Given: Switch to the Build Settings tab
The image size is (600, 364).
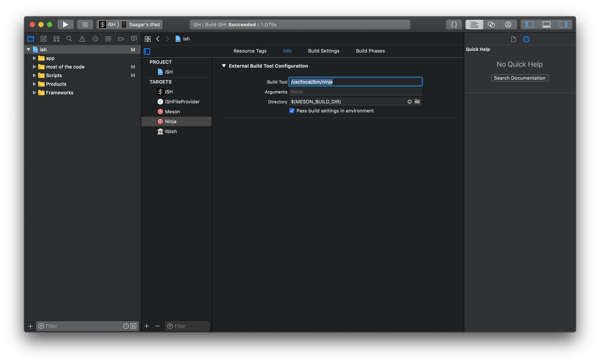Looking at the screenshot, I should tap(323, 51).
